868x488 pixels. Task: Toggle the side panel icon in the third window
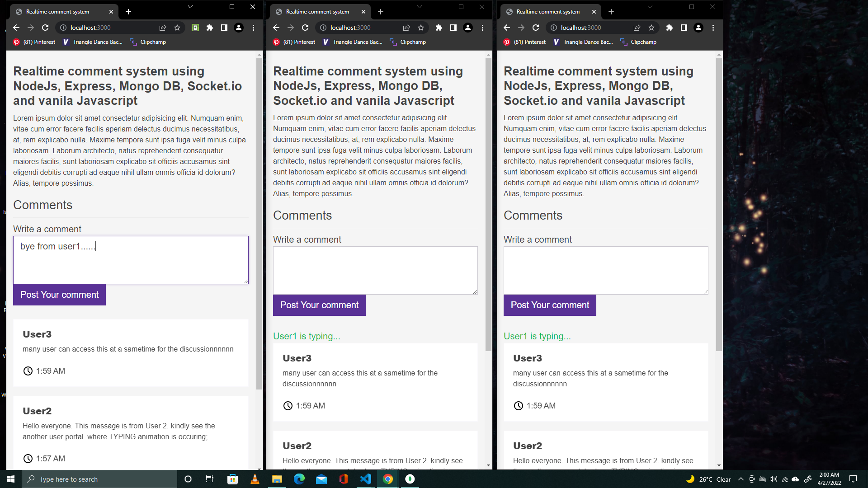684,28
